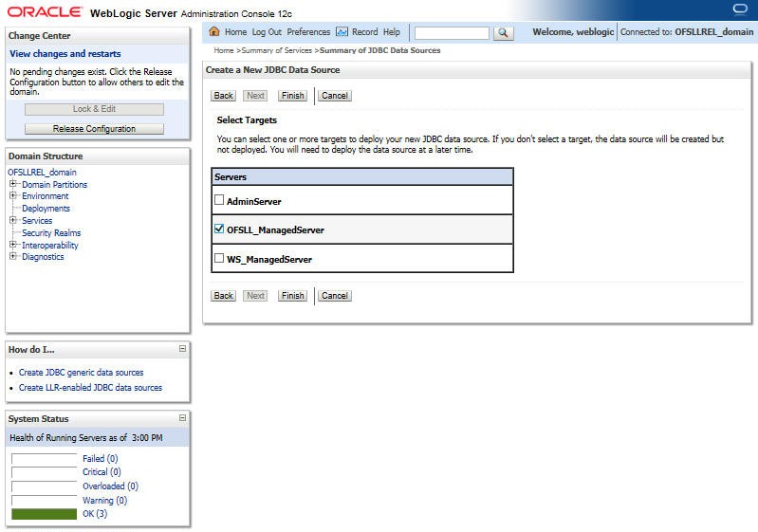
Task: Click the Servers table header
Action: (x=362, y=176)
